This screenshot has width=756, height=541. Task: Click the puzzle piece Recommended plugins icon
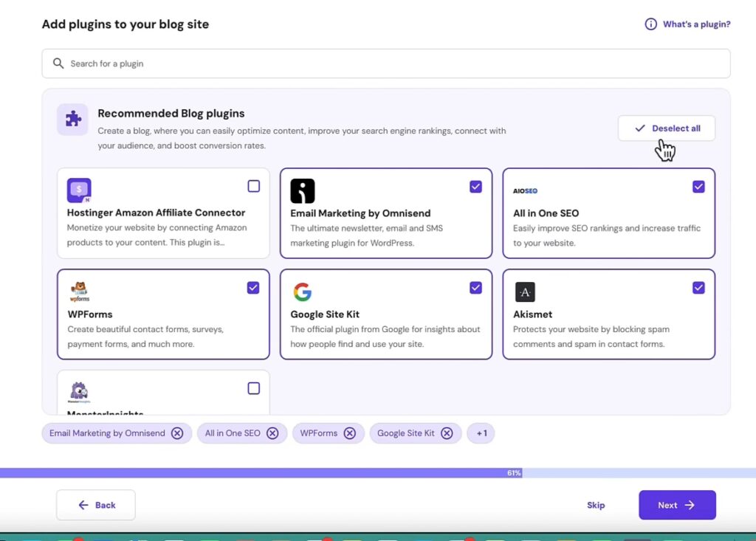click(73, 119)
